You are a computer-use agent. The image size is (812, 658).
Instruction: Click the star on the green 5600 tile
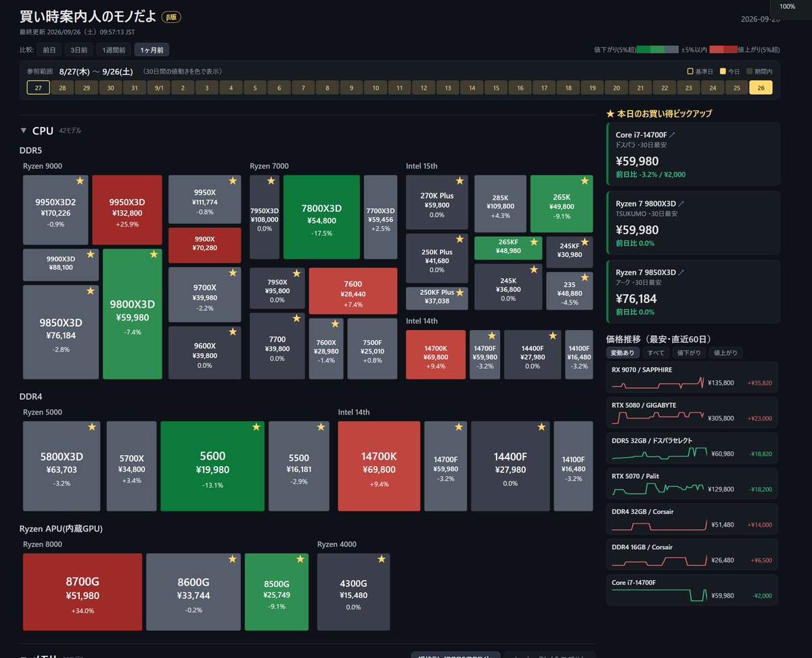point(256,427)
